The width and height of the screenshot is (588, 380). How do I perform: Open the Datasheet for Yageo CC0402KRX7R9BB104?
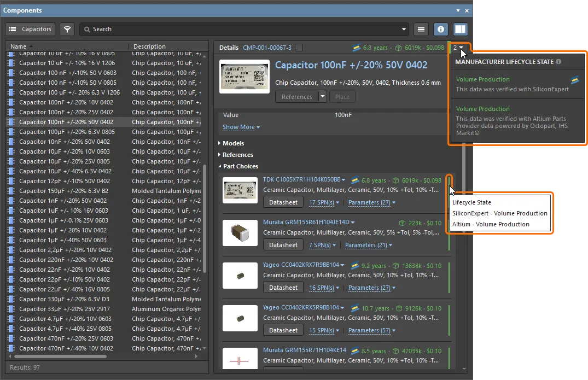coord(283,288)
